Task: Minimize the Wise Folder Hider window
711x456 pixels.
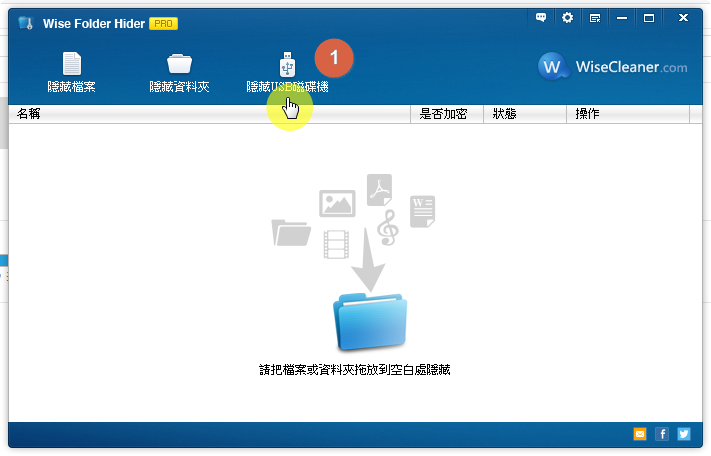Action: click(x=622, y=18)
